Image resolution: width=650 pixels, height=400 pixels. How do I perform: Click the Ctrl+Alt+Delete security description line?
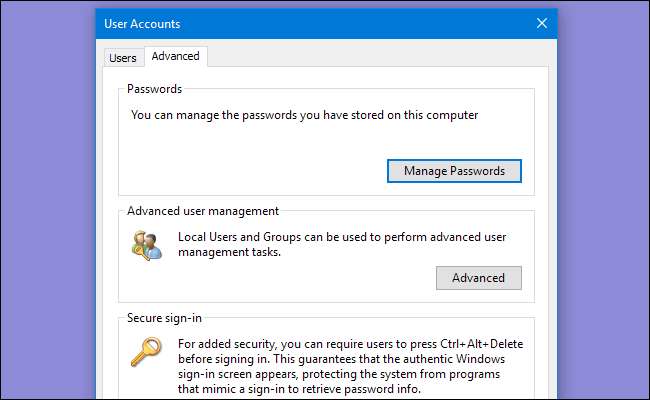click(x=350, y=344)
